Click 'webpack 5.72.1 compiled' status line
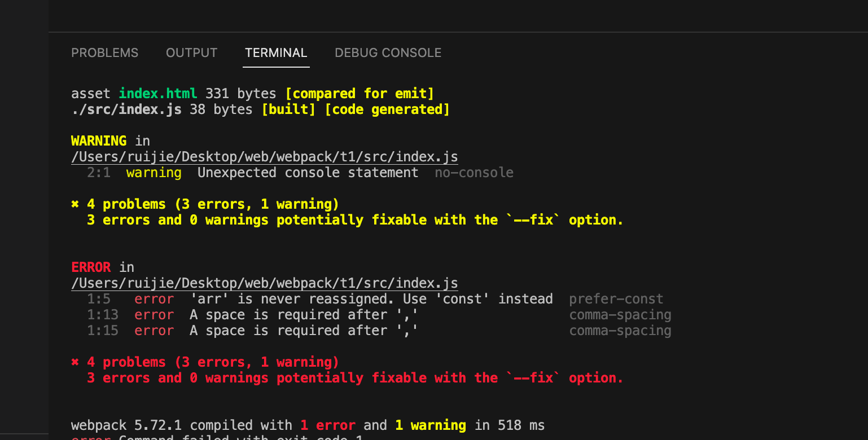 pos(308,425)
